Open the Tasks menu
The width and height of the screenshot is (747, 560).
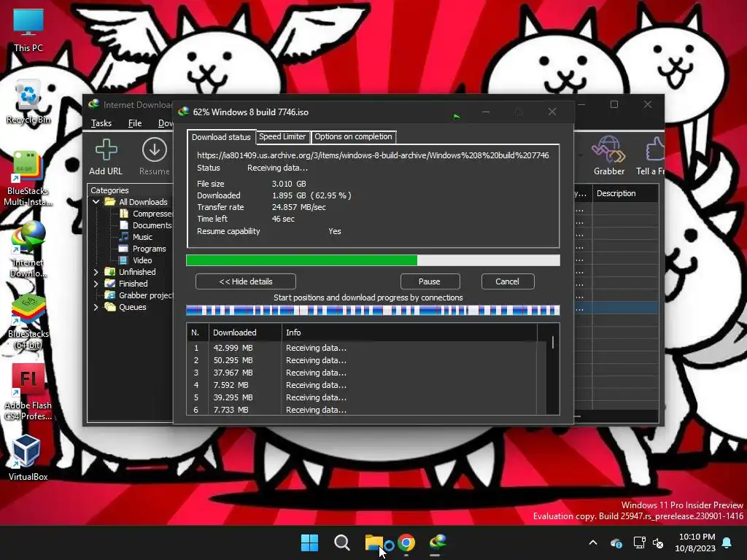101,122
